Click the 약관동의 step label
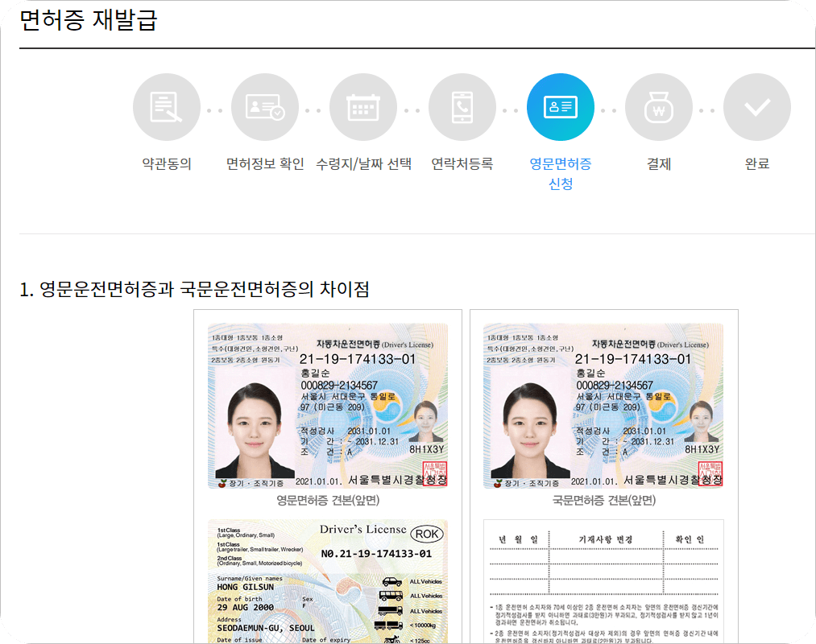 167,164
